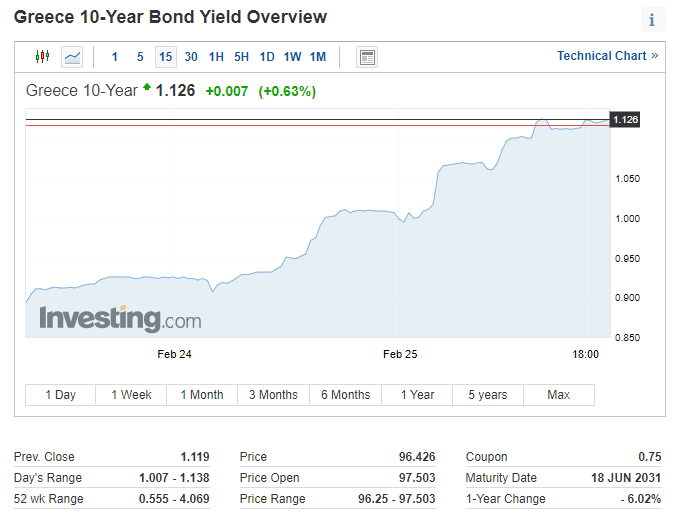
Task: Select the area chart type icon
Action: 72,57
